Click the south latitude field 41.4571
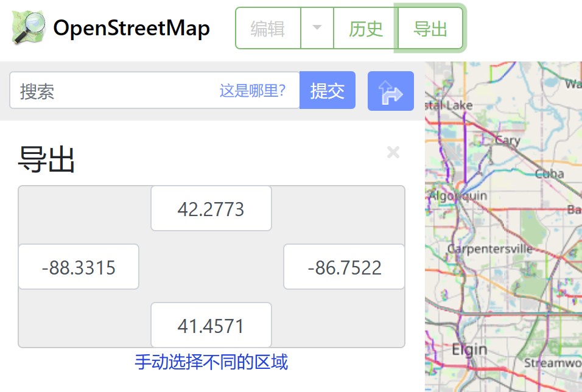 [x=211, y=325]
